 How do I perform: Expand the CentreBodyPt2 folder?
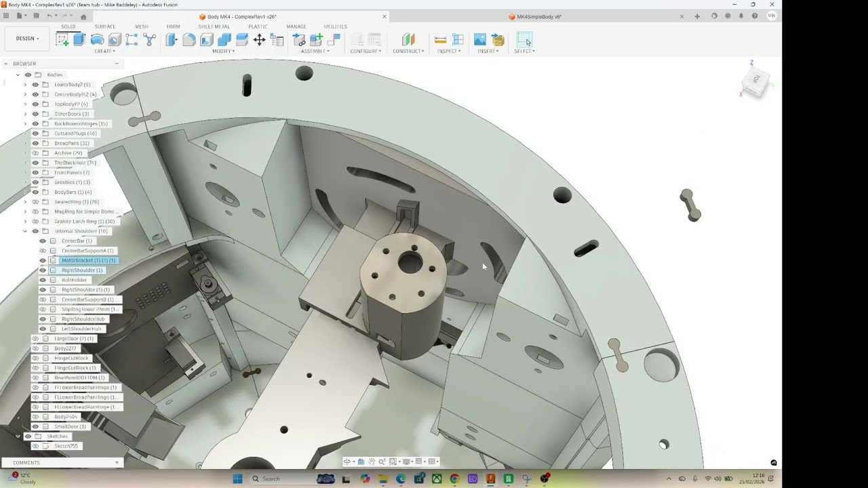pos(25,94)
